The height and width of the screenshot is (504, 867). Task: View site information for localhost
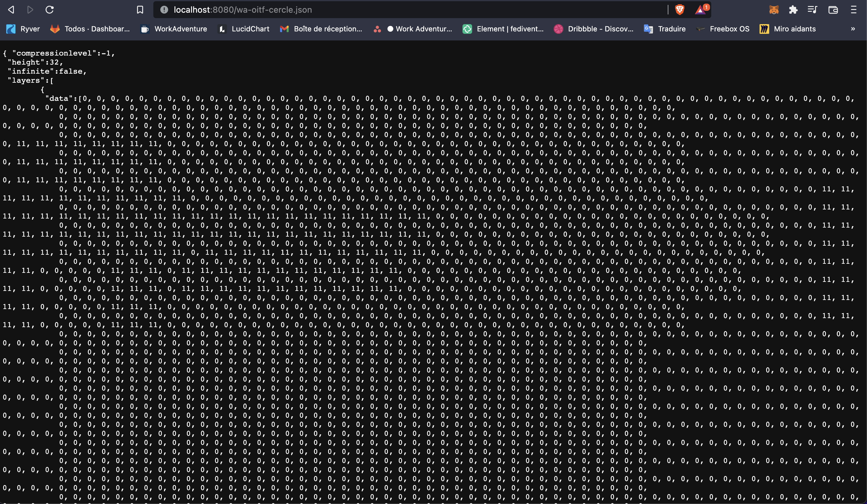[163, 10]
